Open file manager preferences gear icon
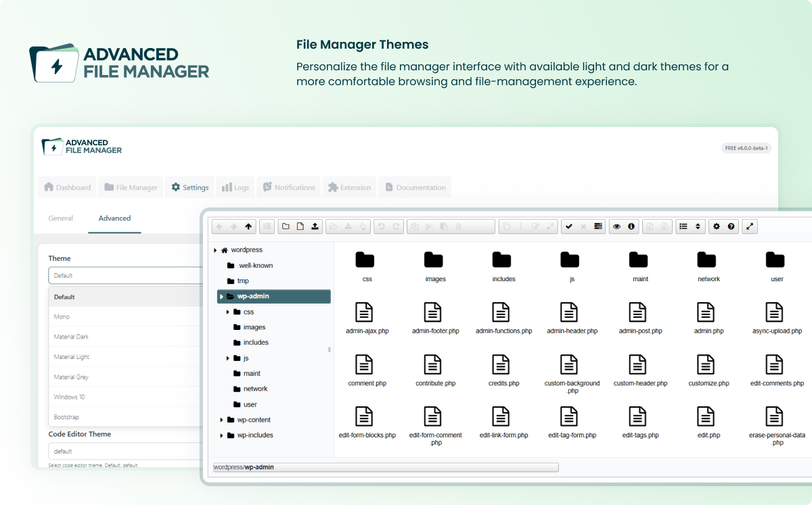The height and width of the screenshot is (505, 812). [717, 226]
